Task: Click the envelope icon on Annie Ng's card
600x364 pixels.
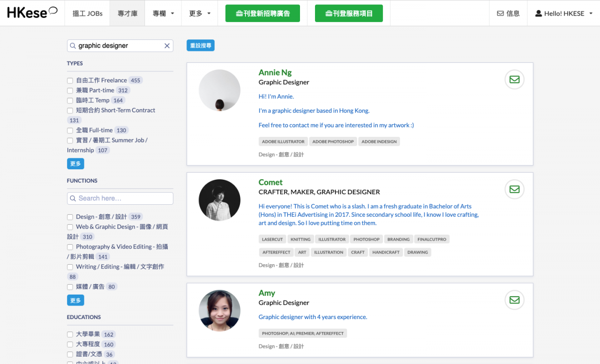Action: point(514,79)
